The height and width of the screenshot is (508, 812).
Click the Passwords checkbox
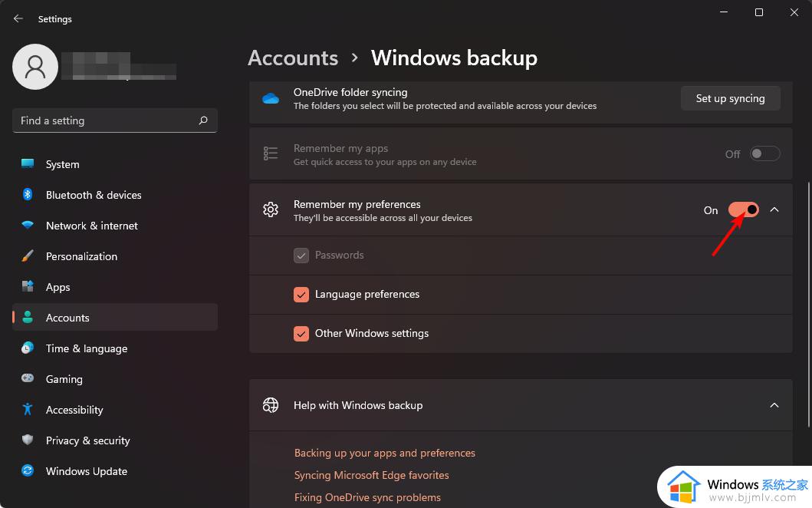pyautogui.click(x=301, y=255)
